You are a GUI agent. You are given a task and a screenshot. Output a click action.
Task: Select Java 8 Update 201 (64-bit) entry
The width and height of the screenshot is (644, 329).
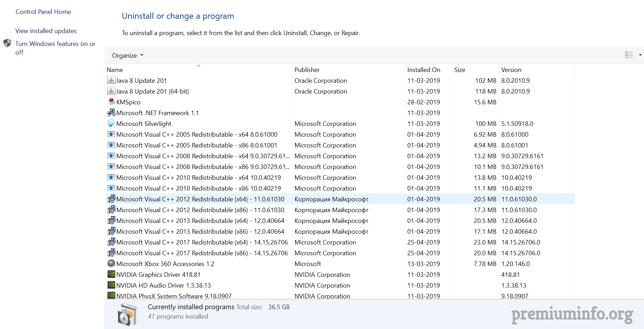(152, 91)
